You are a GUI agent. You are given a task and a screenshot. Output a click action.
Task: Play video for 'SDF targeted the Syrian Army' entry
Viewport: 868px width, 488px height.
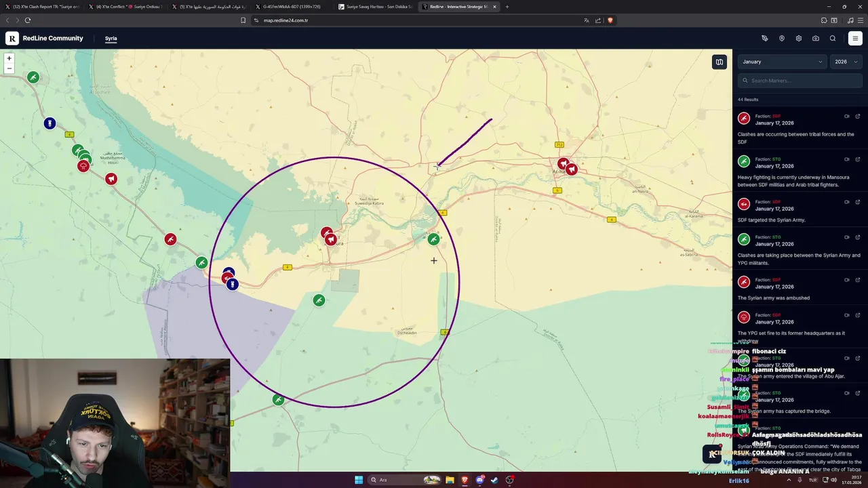coord(847,202)
